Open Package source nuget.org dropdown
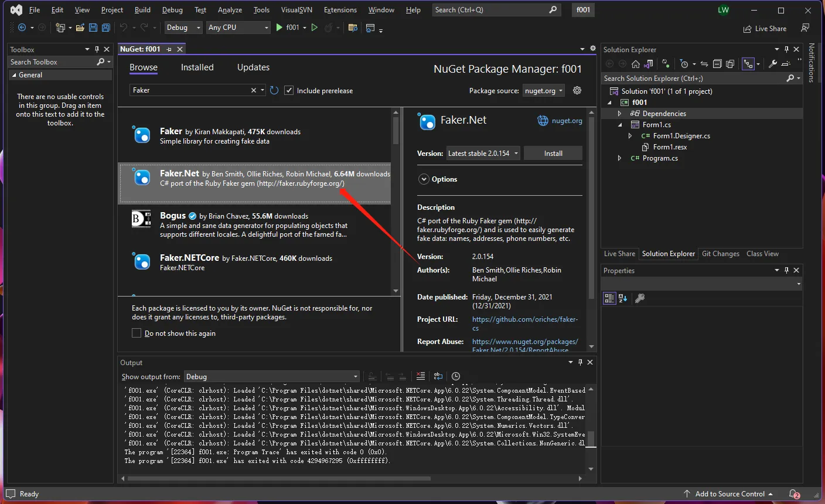 (x=544, y=90)
